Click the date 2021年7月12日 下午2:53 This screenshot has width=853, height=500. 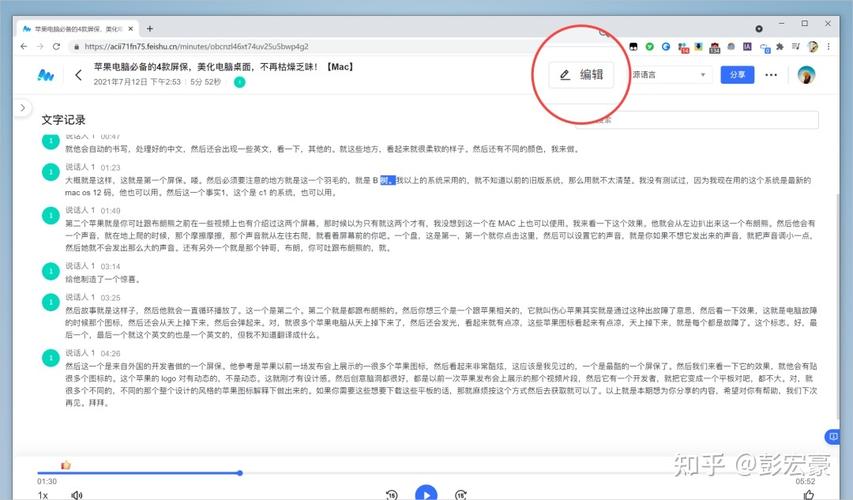click(x=137, y=82)
